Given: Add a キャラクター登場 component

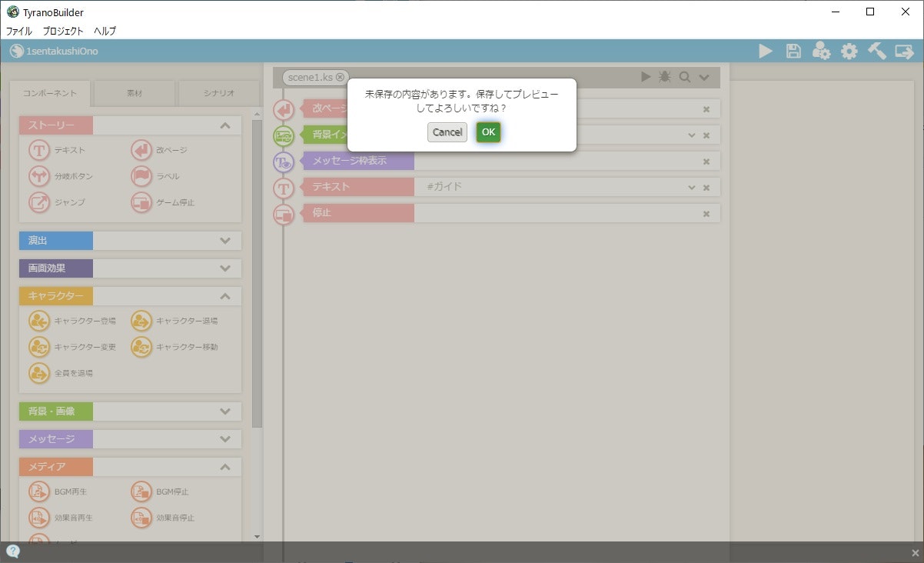Looking at the screenshot, I should tap(72, 321).
